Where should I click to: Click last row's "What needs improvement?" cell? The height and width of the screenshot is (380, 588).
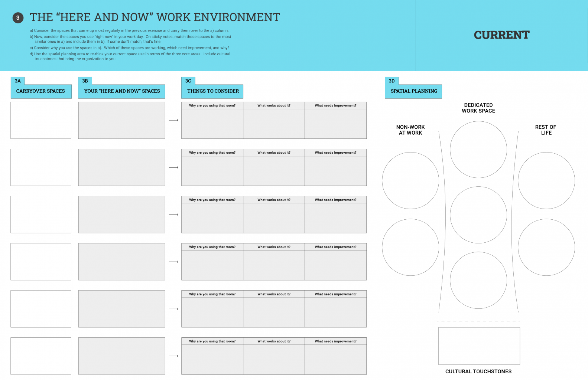click(x=335, y=359)
